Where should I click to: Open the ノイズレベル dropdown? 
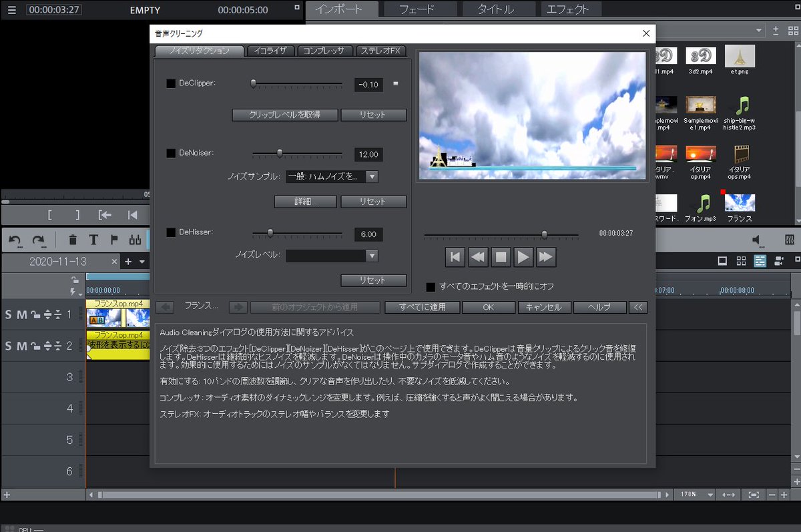point(332,256)
